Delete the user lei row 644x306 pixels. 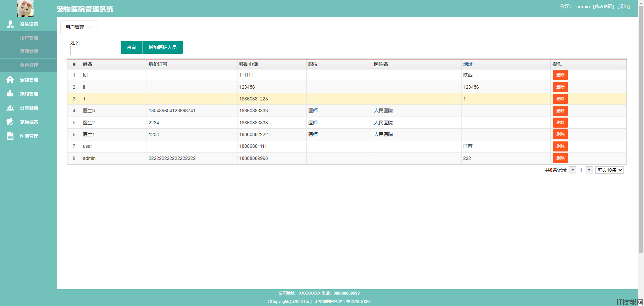click(560, 75)
